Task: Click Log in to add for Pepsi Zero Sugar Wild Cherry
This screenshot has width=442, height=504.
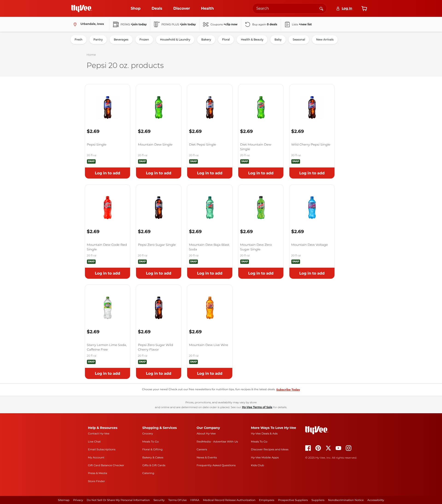Action: click(x=159, y=373)
